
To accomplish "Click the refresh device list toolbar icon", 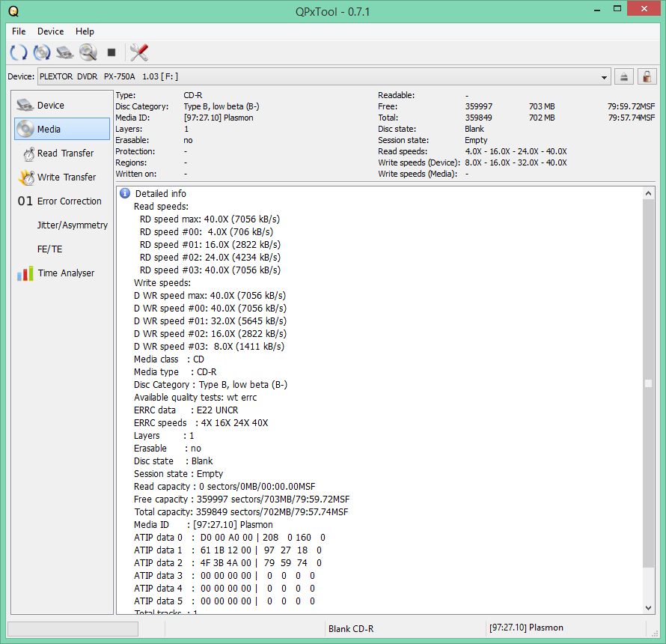I will pyautogui.click(x=18, y=52).
